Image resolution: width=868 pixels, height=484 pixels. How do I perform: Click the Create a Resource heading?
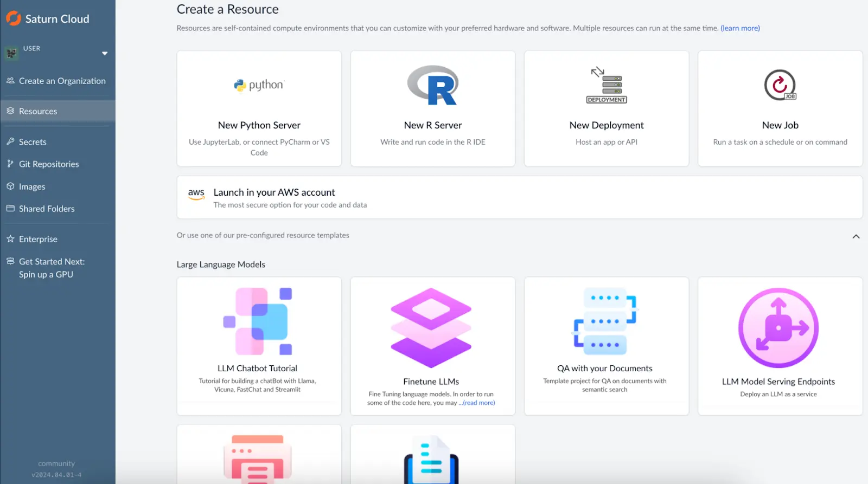[x=227, y=9]
